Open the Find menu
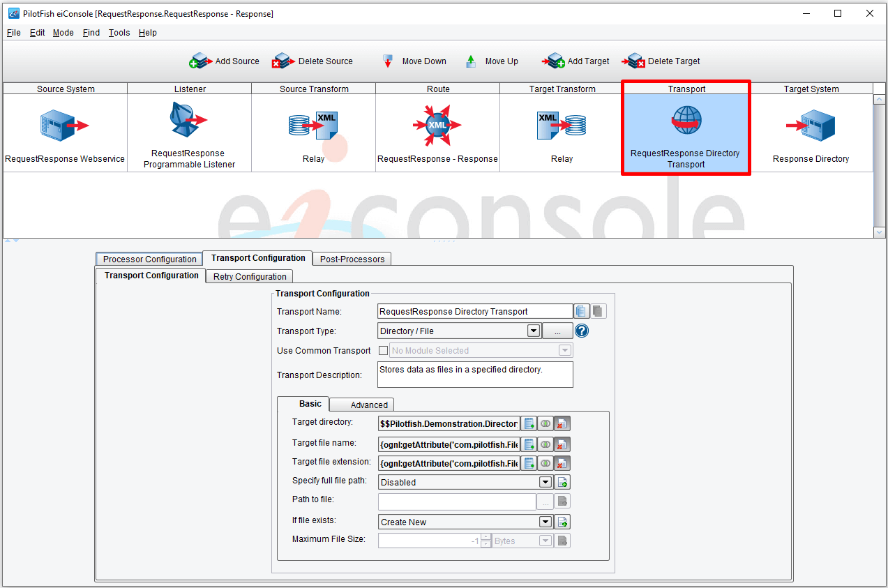 pyautogui.click(x=91, y=33)
